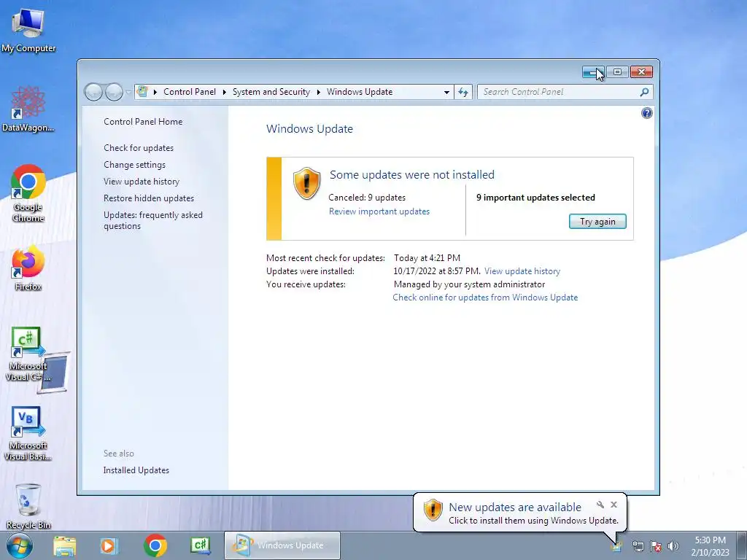Open recent pages dropdown beside navigation arrows
Viewport: 747px width, 560px height.
[128, 92]
